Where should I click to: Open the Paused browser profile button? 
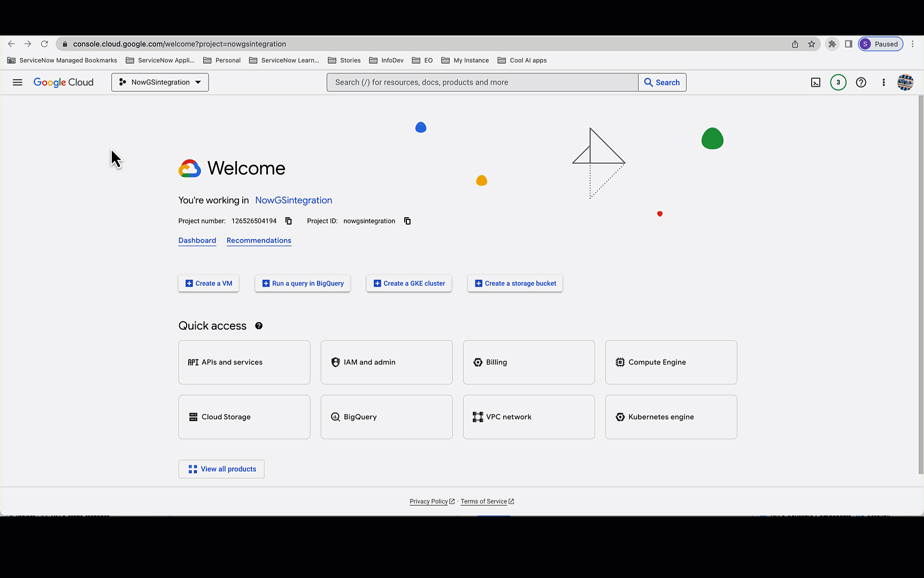tap(881, 44)
